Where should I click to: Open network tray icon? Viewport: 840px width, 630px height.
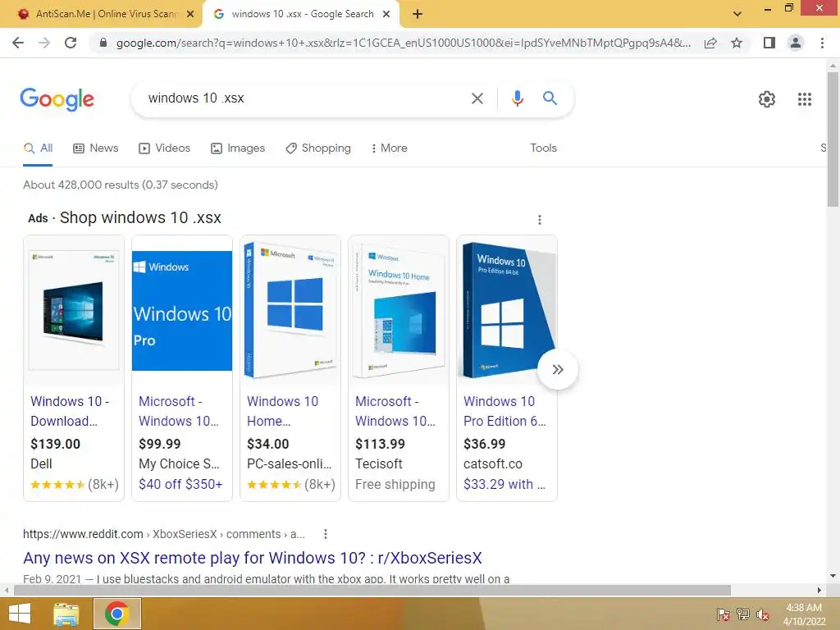(743, 614)
